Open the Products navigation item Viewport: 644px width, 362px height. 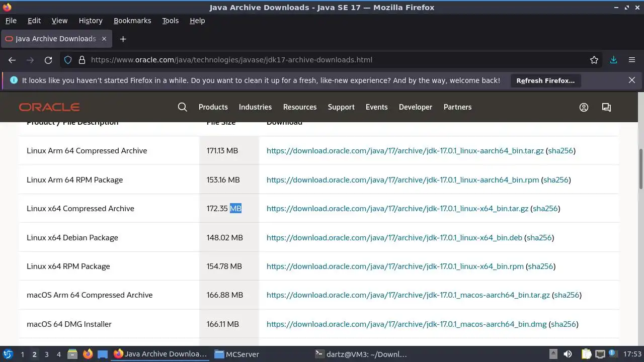(x=213, y=107)
